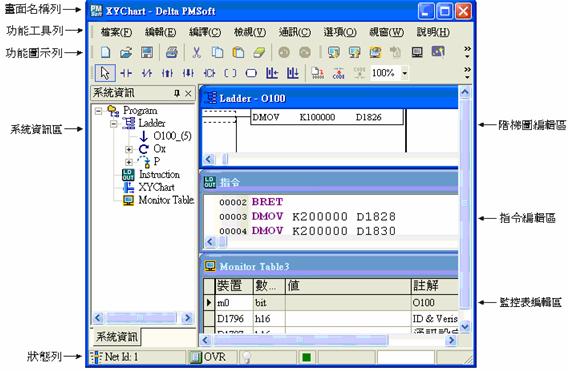Expand the Ox tree node
Viewport: 568px width, 371px height.
click(x=129, y=149)
